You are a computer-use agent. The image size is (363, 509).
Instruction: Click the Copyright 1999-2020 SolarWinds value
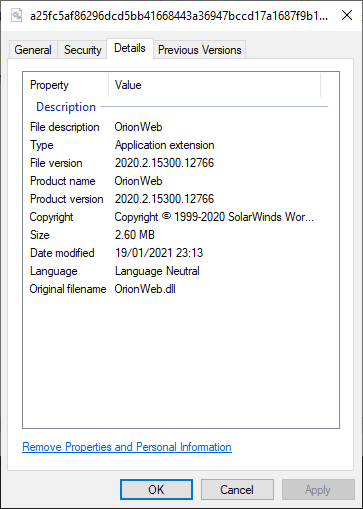(214, 217)
